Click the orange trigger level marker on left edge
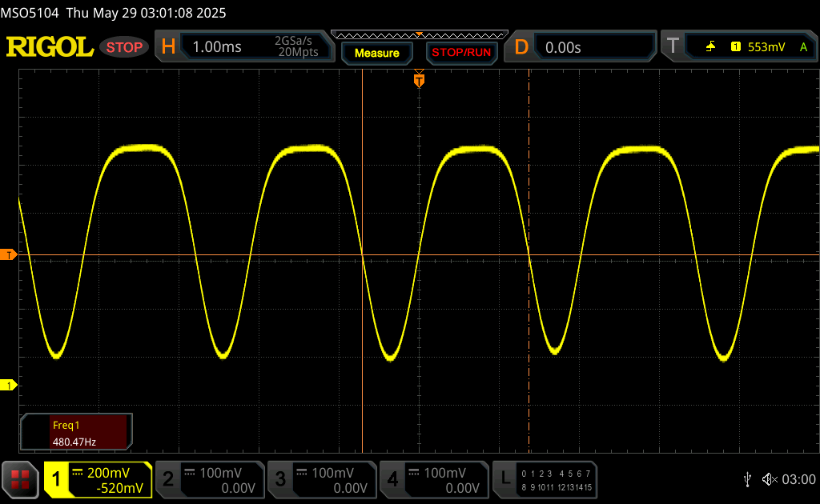Viewport: 820px width, 504px height. 8,255
